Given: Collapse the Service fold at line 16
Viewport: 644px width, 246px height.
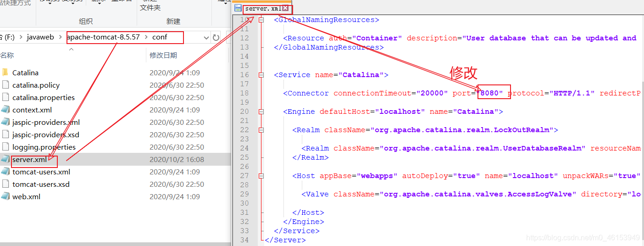Looking at the screenshot, I should pyautogui.click(x=261, y=75).
